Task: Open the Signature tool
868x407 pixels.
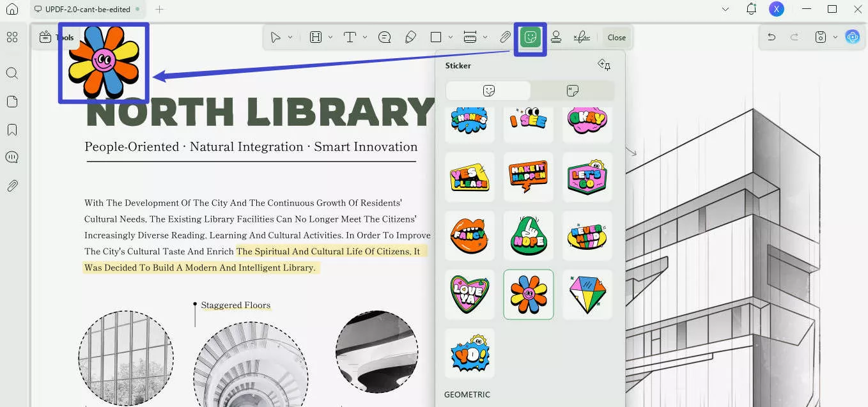Action: (x=582, y=37)
